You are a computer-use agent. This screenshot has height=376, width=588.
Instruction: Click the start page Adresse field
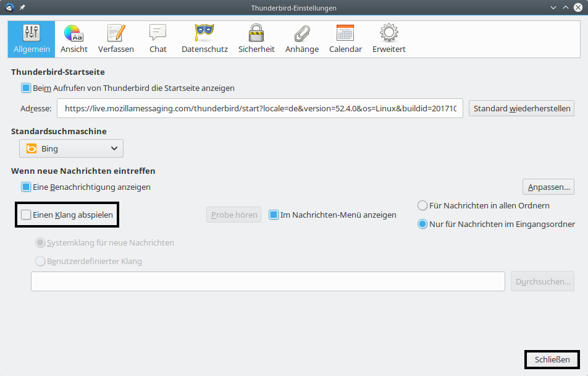259,109
